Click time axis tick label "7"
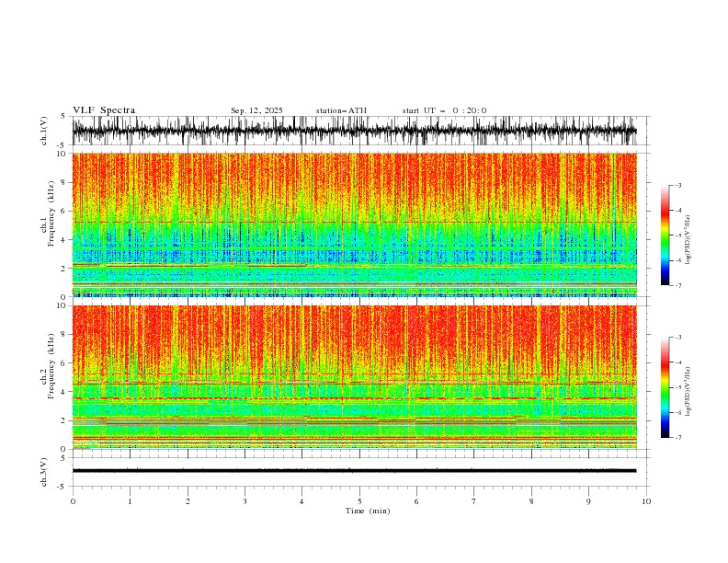Screen dimensions: 728x563 point(474,501)
